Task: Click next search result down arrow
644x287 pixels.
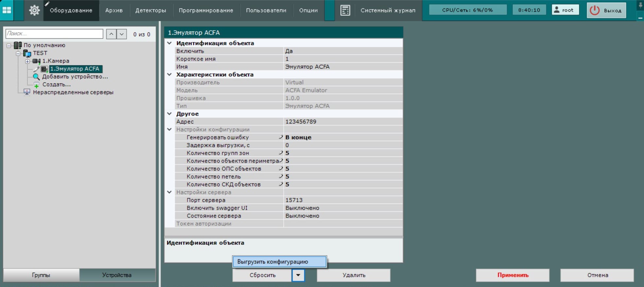Action: click(122, 34)
